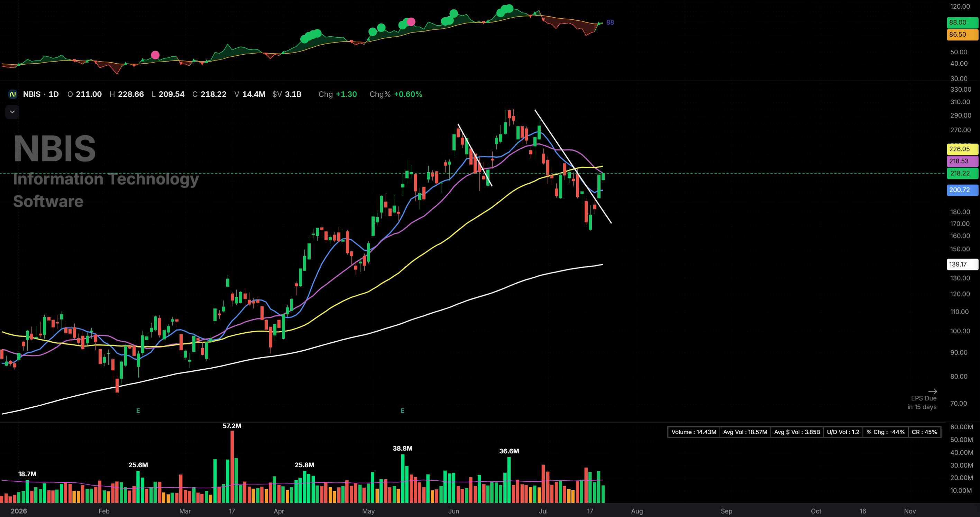Click the blue 200.72 moving average tag

[962, 190]
